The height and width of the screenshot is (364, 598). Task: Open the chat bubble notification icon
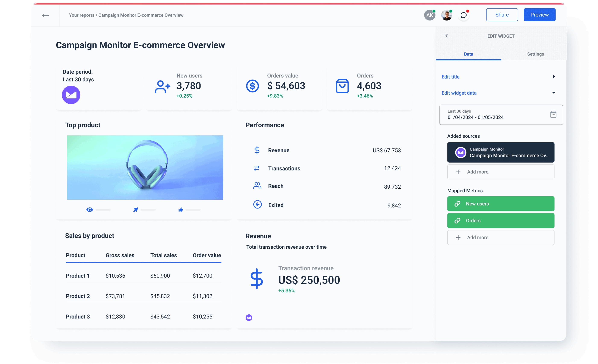463,15
